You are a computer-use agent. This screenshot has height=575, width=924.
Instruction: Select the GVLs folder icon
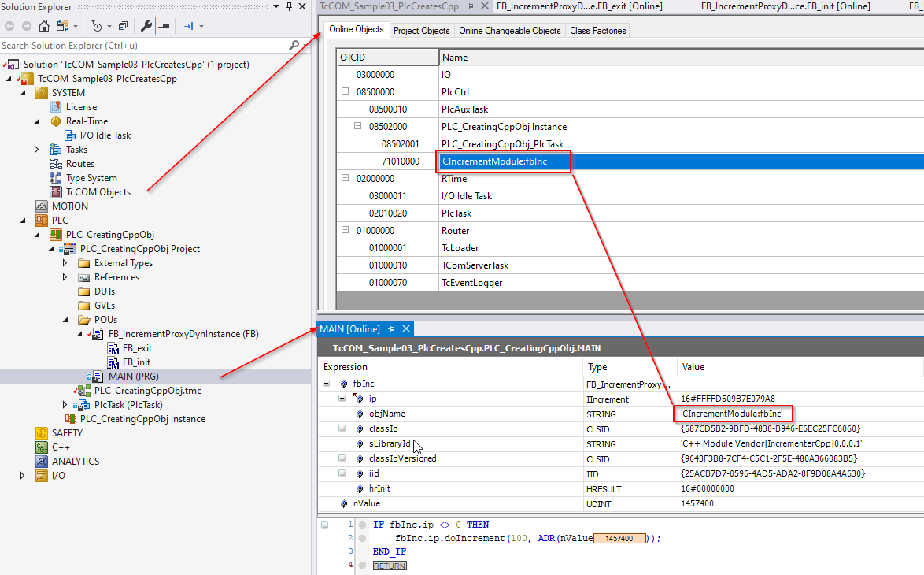[x=83, y=305]
